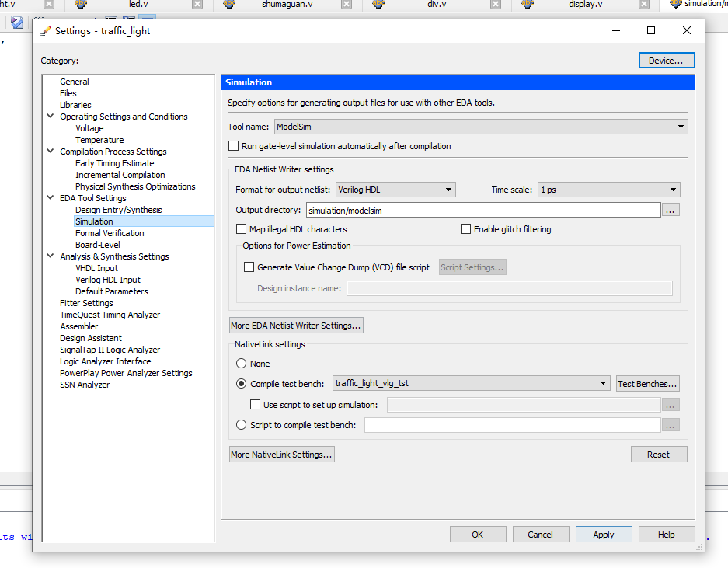The height and width of the screenshot is (568, 728).
Task: Close the shumaguan.v tab with its X icon
Action: 347,5
